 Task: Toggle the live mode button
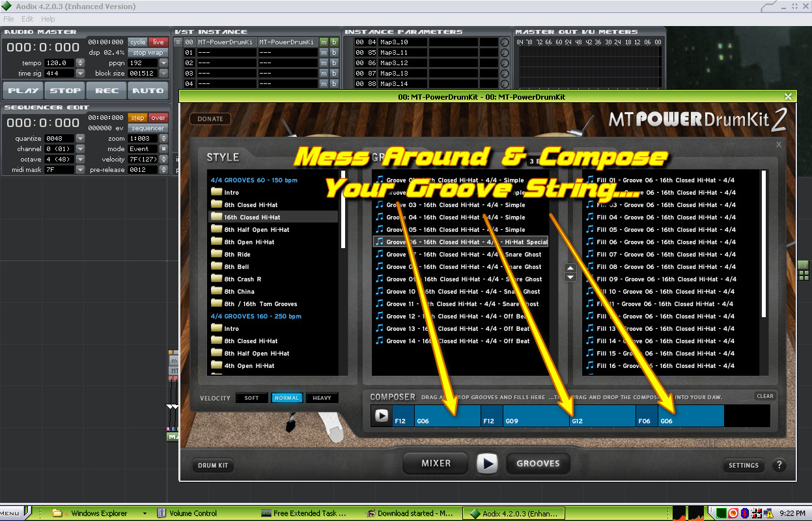158,42
